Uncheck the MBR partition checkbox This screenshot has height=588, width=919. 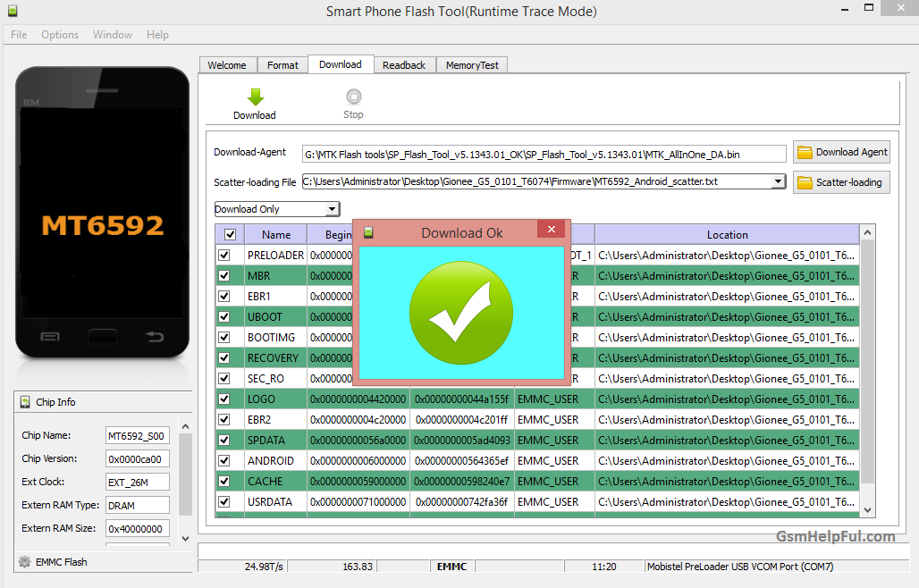(223, 276)
